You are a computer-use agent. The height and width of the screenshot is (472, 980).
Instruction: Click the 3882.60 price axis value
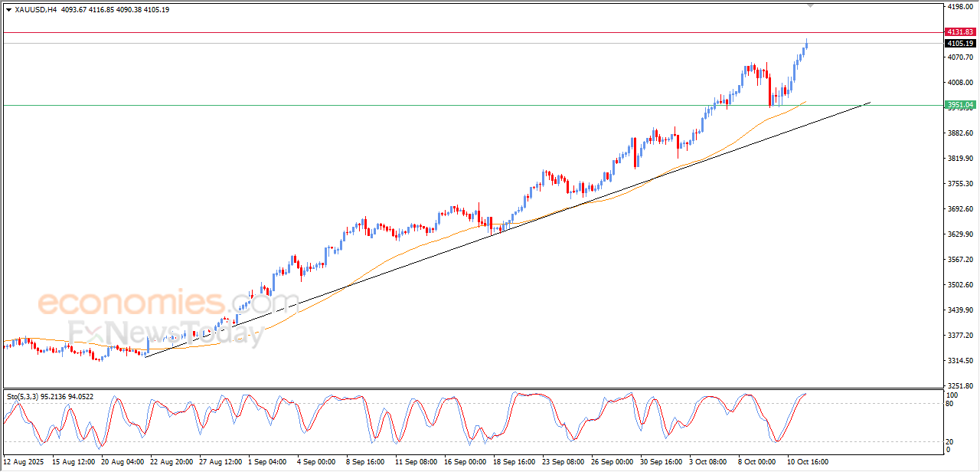[959, 133]
